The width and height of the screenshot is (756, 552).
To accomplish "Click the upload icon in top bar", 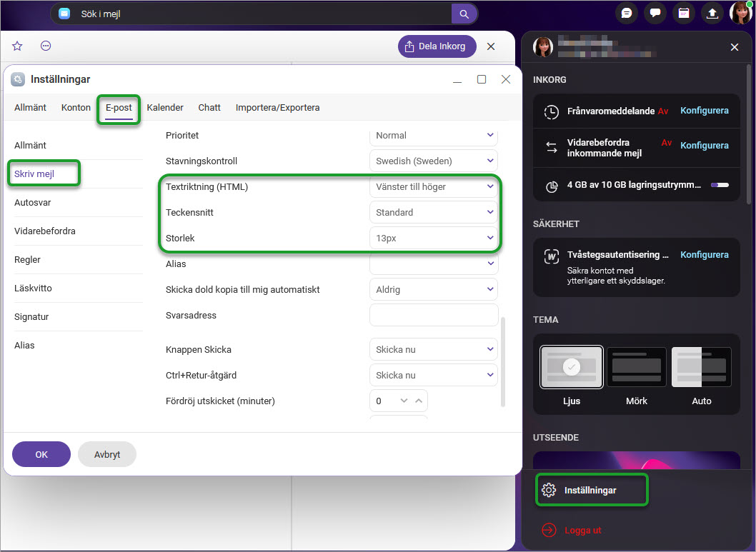I will pos(712,14).
